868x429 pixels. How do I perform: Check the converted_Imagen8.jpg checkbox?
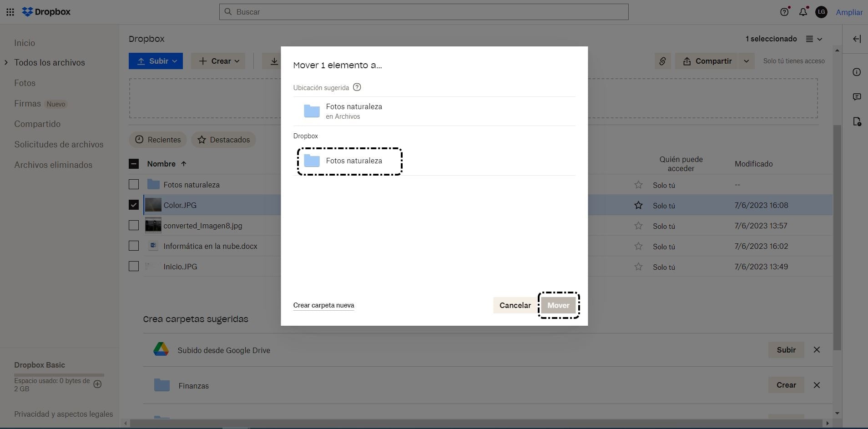coord(134,225)
